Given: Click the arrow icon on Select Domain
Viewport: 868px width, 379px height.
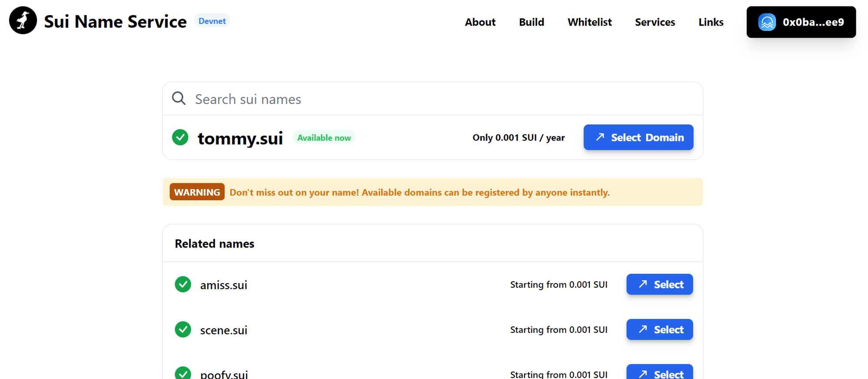Looking at the screenshot, I should pos(600,137).
